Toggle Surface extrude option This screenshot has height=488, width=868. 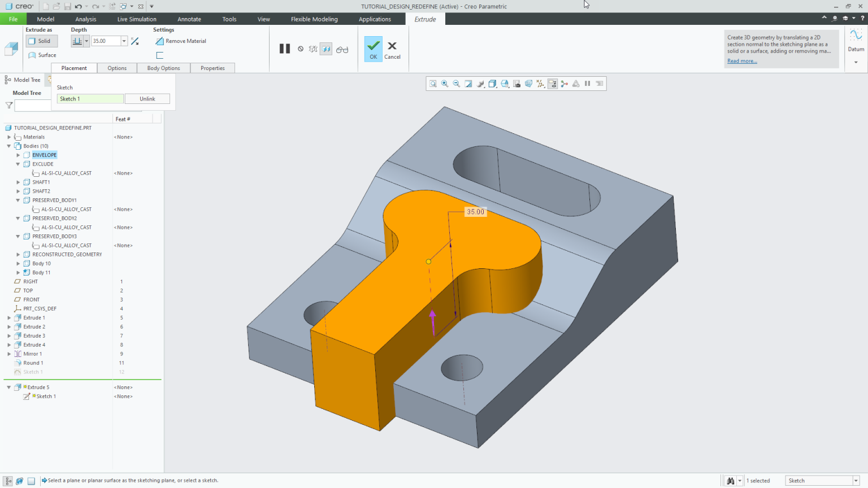(x=42, y=55)
